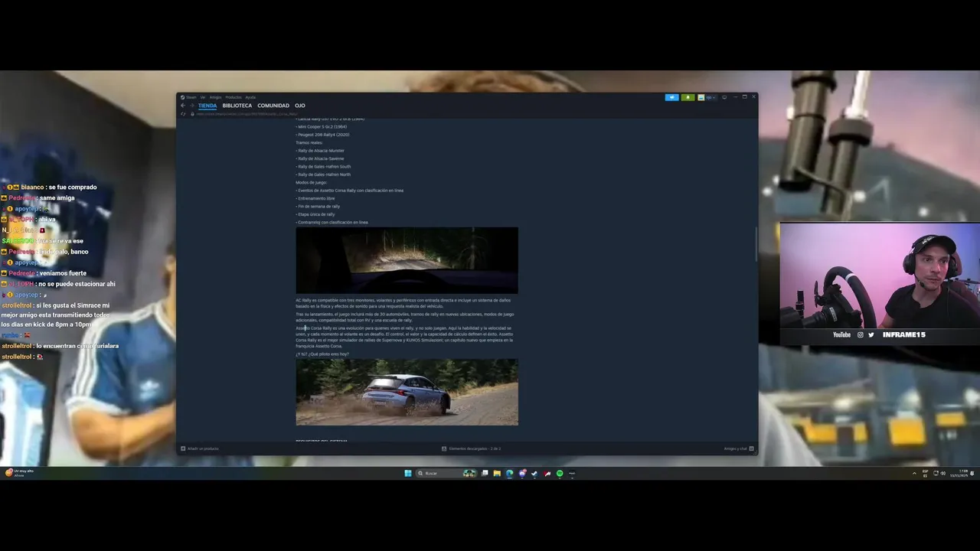Open the weather widget on taskbar
The height and width of the screenshot is (551, 980).
pos(18,473)
